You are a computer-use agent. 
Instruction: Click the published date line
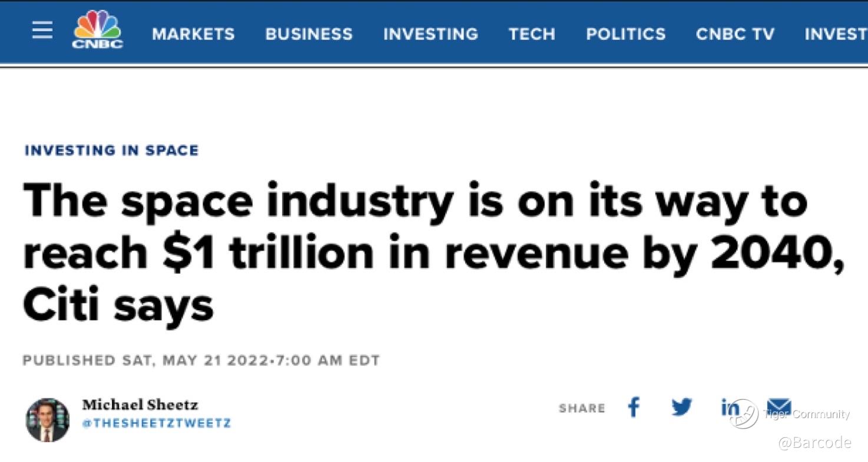201,360
